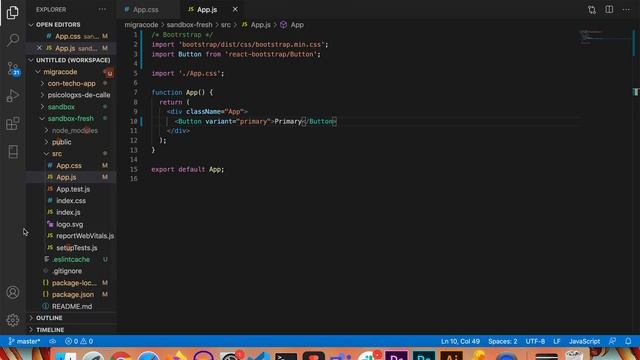640x360 pixels.
Task: Change end of line via LF
Action: (557, 341)
